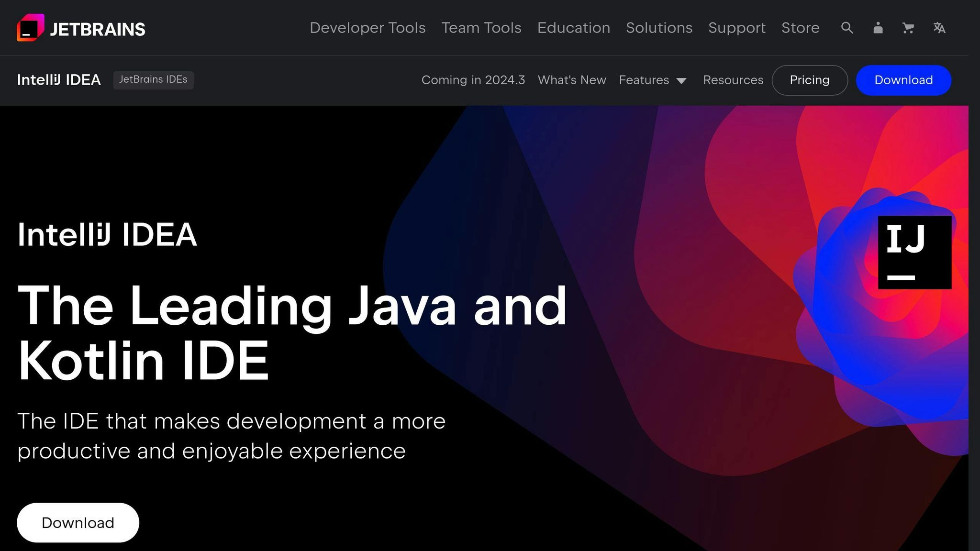This screenshot has height=551, width=980.
Task: Open the Features chevron arrow
Action: (x=681, y=81)
